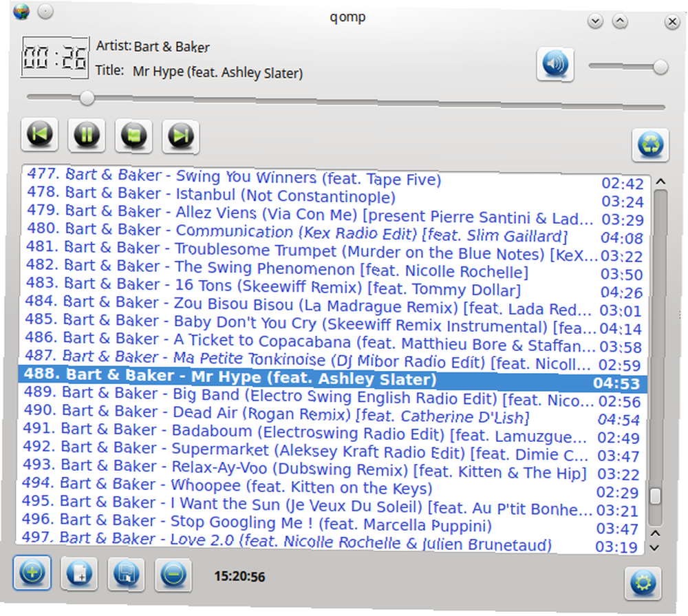
Task: Pause playback with the pause button
Action: click(x=87, y=135)
